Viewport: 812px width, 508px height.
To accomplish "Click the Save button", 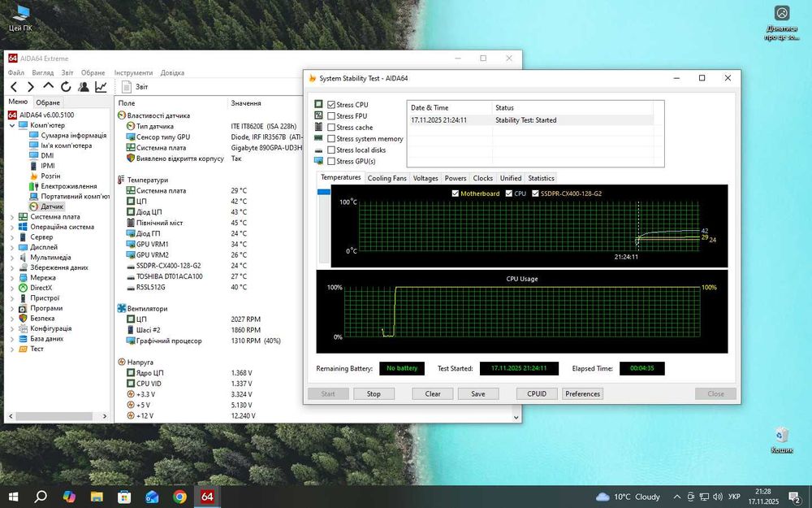I will (x=478, y=394).
